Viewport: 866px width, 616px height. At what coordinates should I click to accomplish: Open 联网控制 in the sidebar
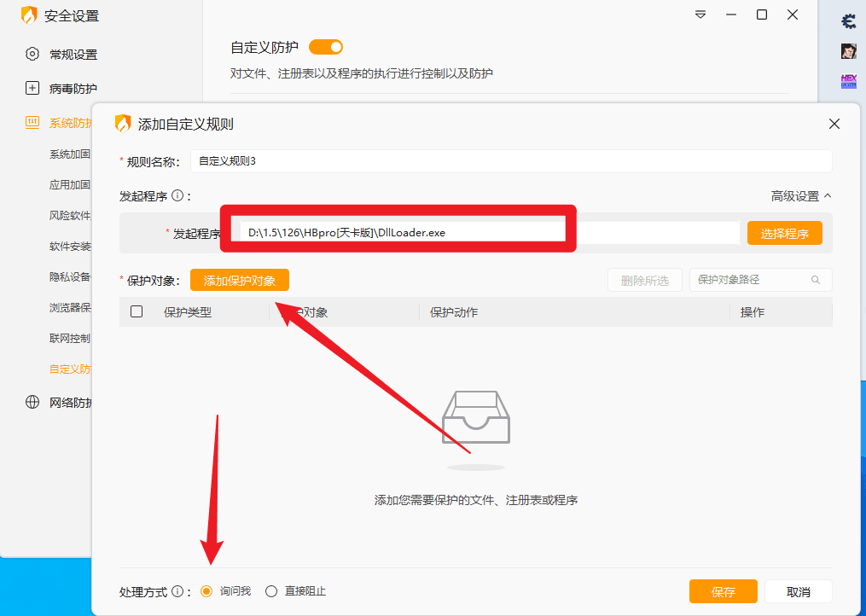point(70,339)
